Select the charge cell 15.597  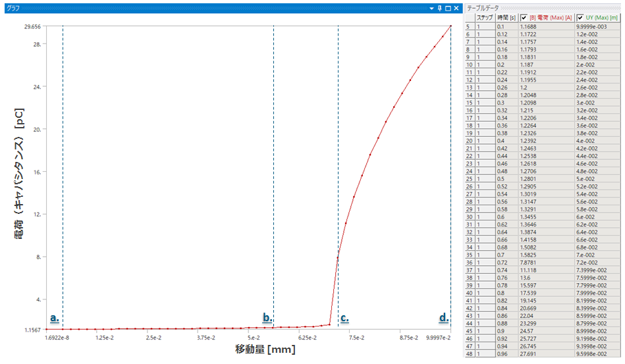point(547,286)
